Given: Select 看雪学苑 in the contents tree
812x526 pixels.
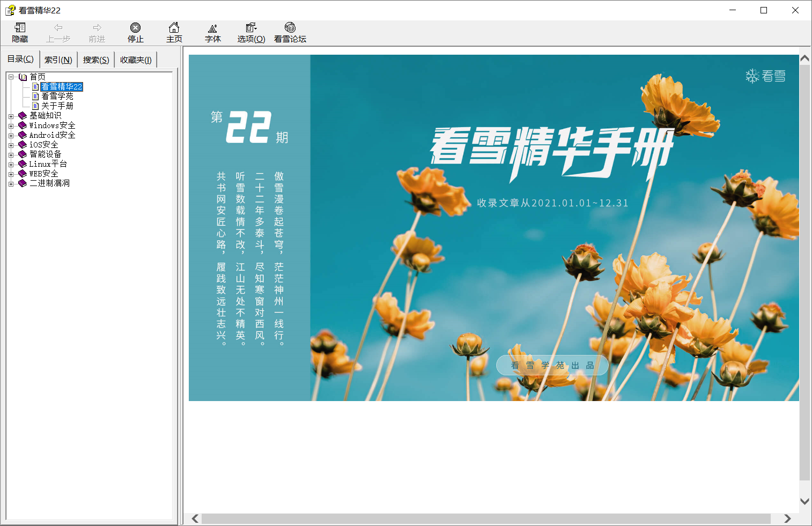Looking at the screenshot, I should pyautogui.click(x=57, y=97).
